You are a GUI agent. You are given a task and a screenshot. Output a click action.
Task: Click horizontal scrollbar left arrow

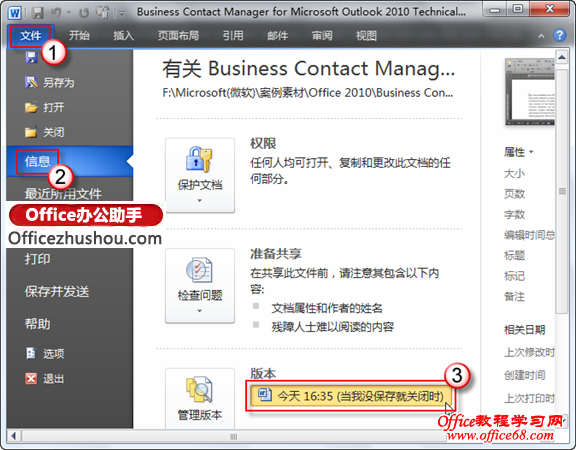[x=14, y=436]
